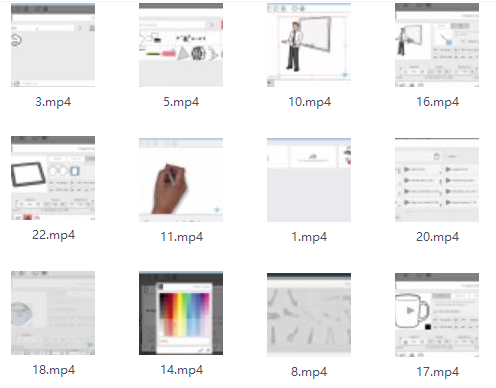
Task: Select the 22.mp4 tablet frame thumbnail
Action: pos(53,178)
